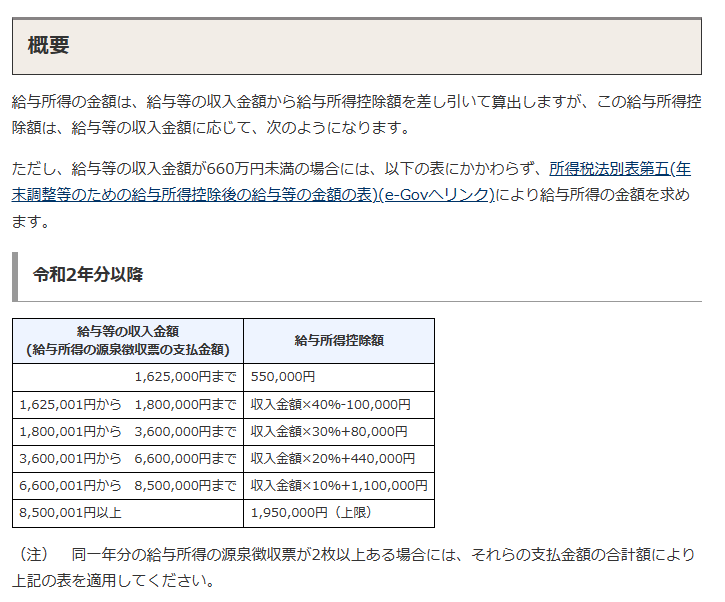The width and height of the screenshot is (725, 602).
Task: Click the 収入金額×40%-100,000円 cell
Action: [339, 405]
